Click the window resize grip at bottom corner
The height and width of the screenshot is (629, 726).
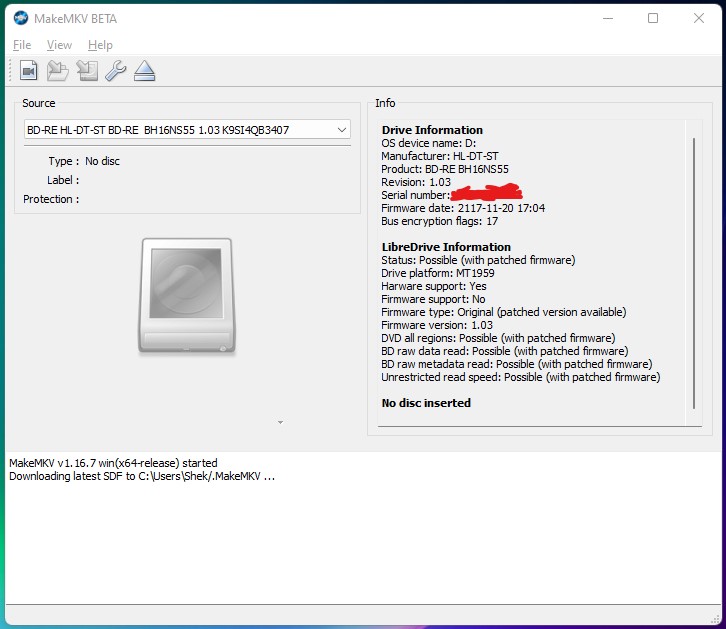pyautogui.click(x=715, y=618)
